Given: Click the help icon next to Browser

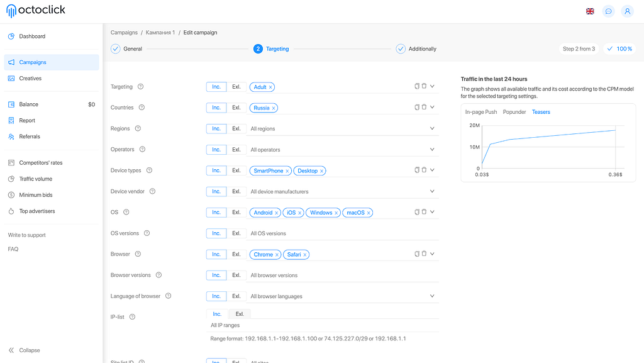Looking at the screenshot, I should click(138, 254).
